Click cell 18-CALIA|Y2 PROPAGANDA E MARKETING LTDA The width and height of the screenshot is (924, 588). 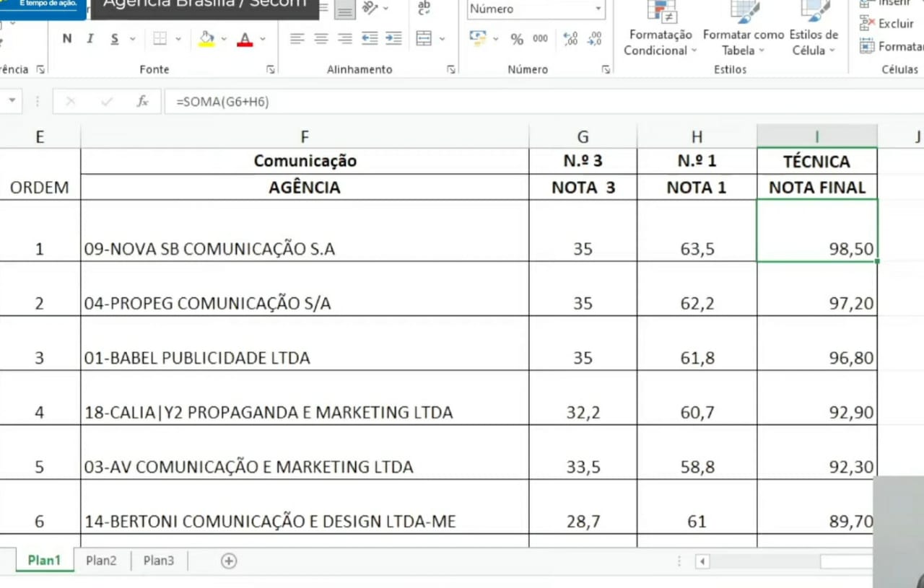(305, 398)
